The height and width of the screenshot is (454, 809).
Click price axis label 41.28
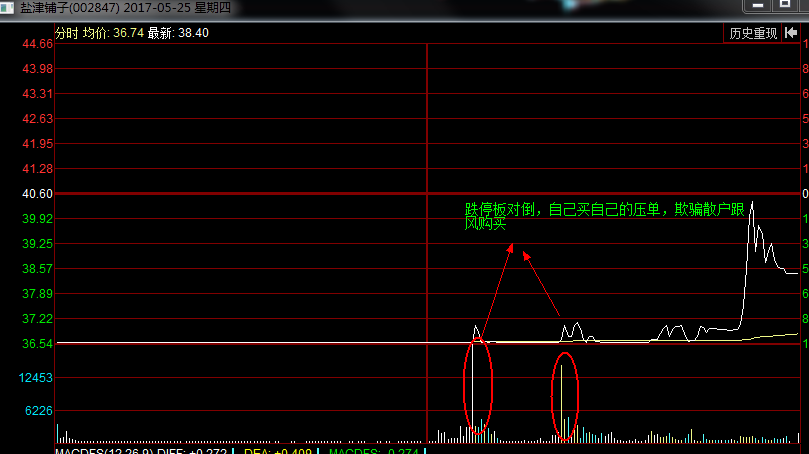click(x=37, y=169)
